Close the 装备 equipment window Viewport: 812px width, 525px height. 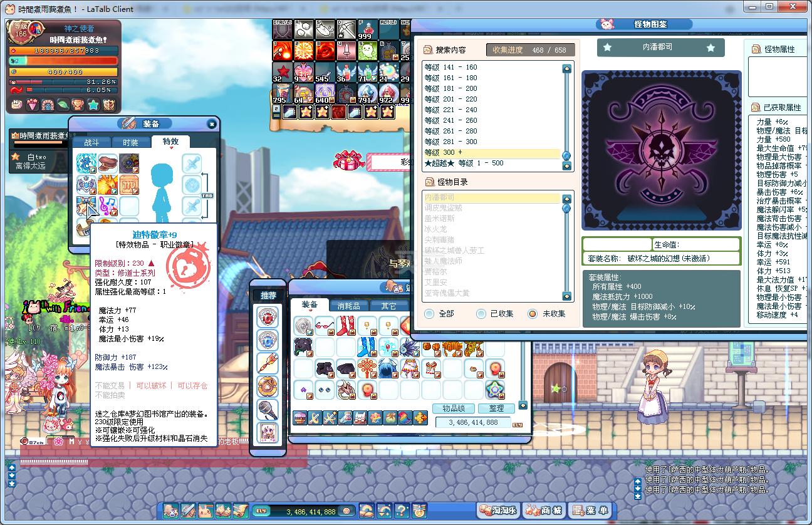tap(212, 124)
